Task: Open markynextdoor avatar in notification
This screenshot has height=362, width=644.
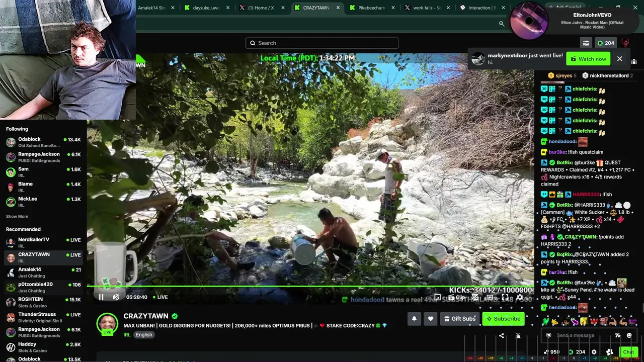Action: (x=478, y=59)
